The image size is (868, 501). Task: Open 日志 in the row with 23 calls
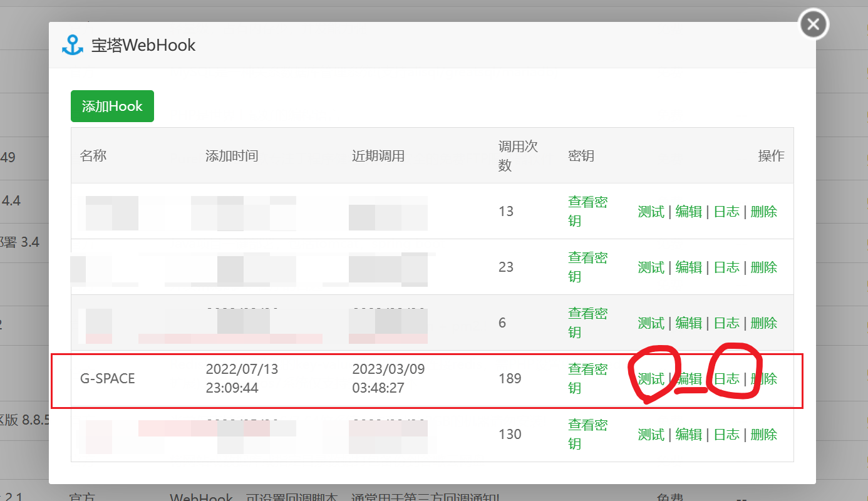726,267
